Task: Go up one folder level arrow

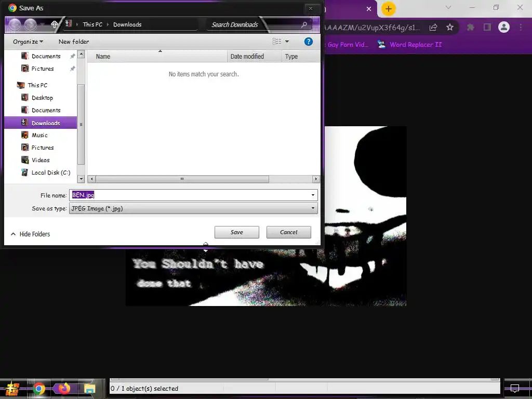Action: coord(54,24)
